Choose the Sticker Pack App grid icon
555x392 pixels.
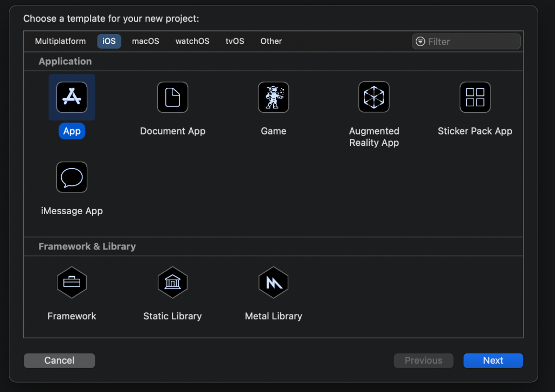(475, 98)
